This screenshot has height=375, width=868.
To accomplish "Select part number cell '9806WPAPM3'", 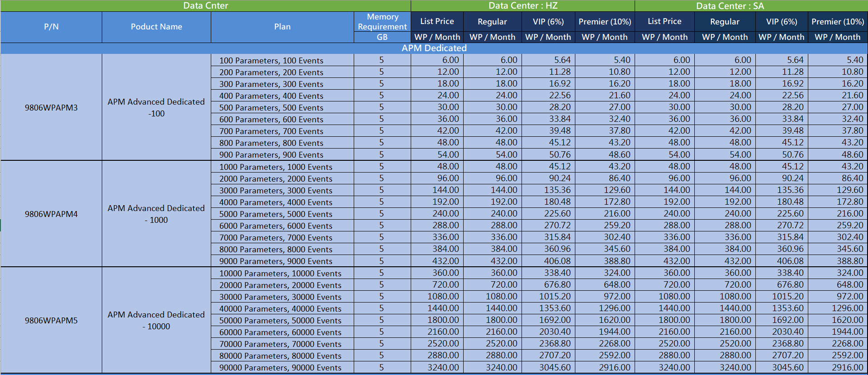I will (51, 107).
